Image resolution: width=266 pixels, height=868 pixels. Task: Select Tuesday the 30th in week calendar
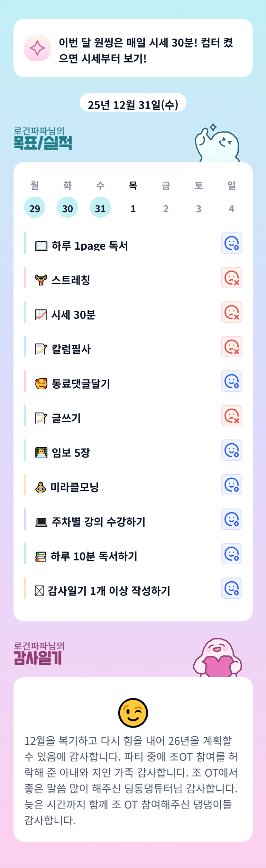67,208
